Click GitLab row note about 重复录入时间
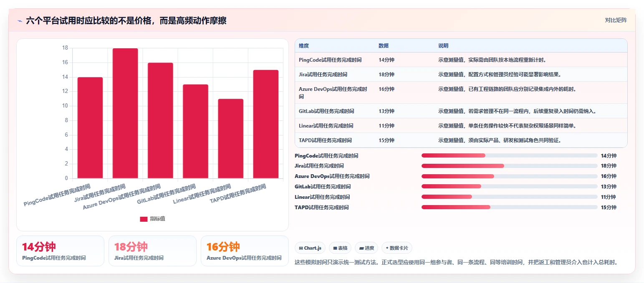Viewport: 644px width, 283px height. pos(517,111)
